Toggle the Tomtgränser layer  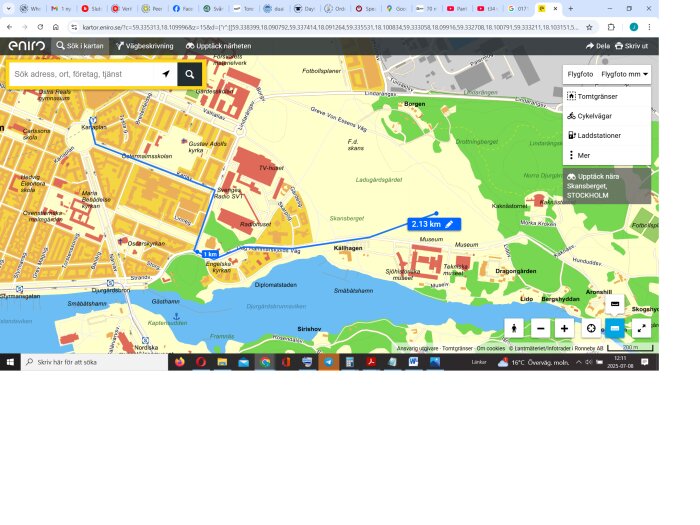click(x=606, y=96)
